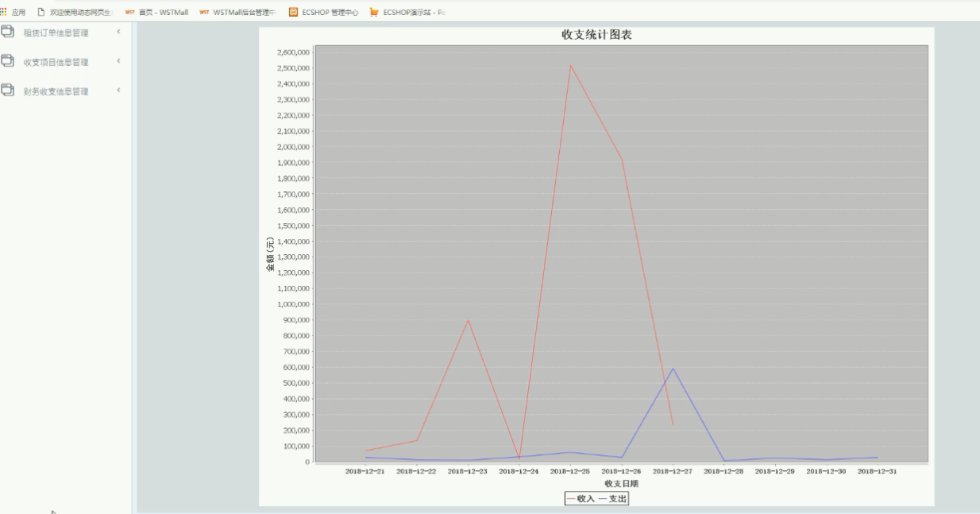Click the 收入 red legend entry
The height and width of the screenshot is (514, 980).
pos(581,498)
